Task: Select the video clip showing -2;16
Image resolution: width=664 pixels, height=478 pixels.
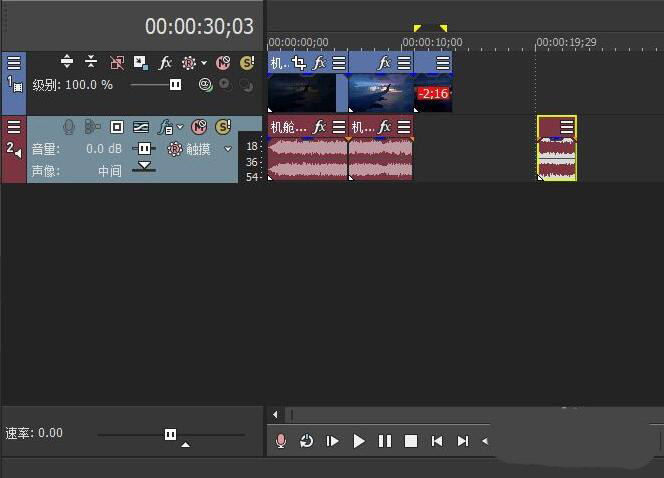Action: (x=433, y=93)
